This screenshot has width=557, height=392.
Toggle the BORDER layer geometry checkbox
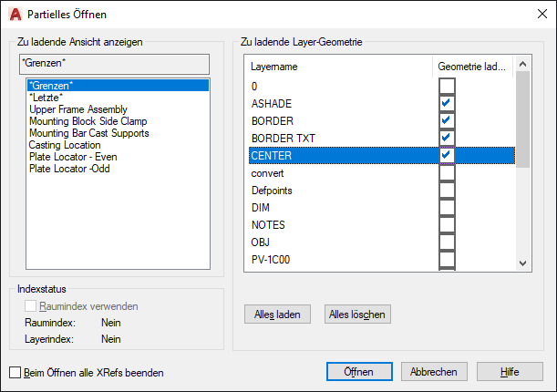click(x=447, y=120)
